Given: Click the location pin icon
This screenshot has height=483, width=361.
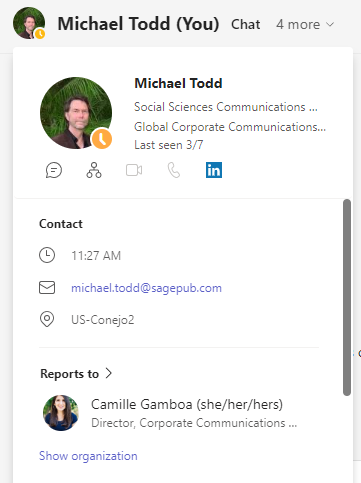Looking at the screenshot, I should (x=47, y=319).
